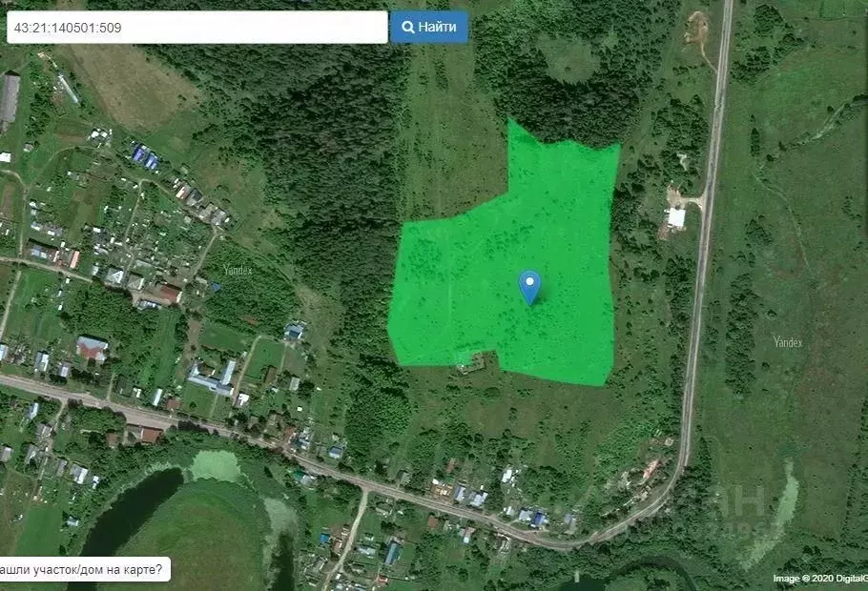Click the blue-roofed houses in upper village
The image size is (868, 591).
tap(145, 156)
